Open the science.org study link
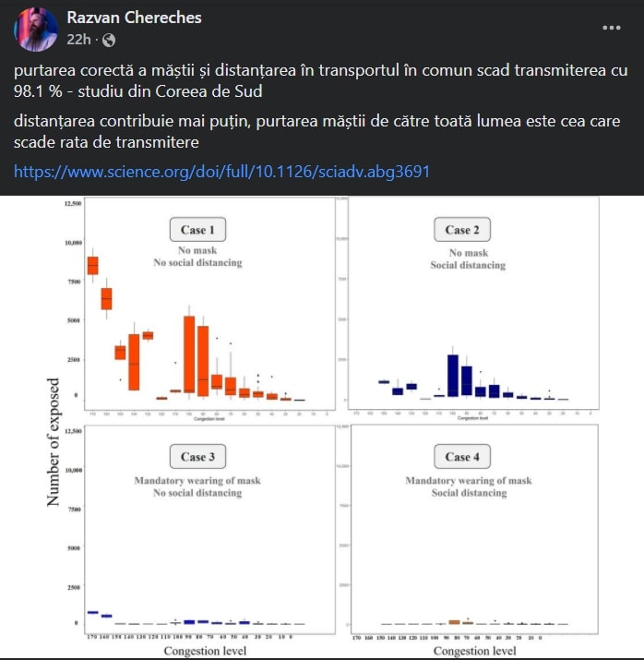The width and height of the screenshot is (644, 660). 221,172
